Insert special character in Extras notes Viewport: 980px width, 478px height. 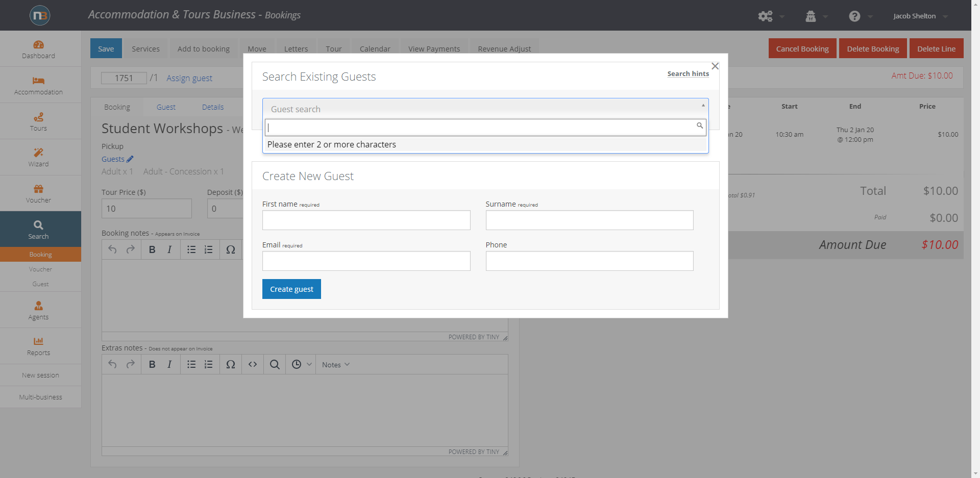click(231, 364)
